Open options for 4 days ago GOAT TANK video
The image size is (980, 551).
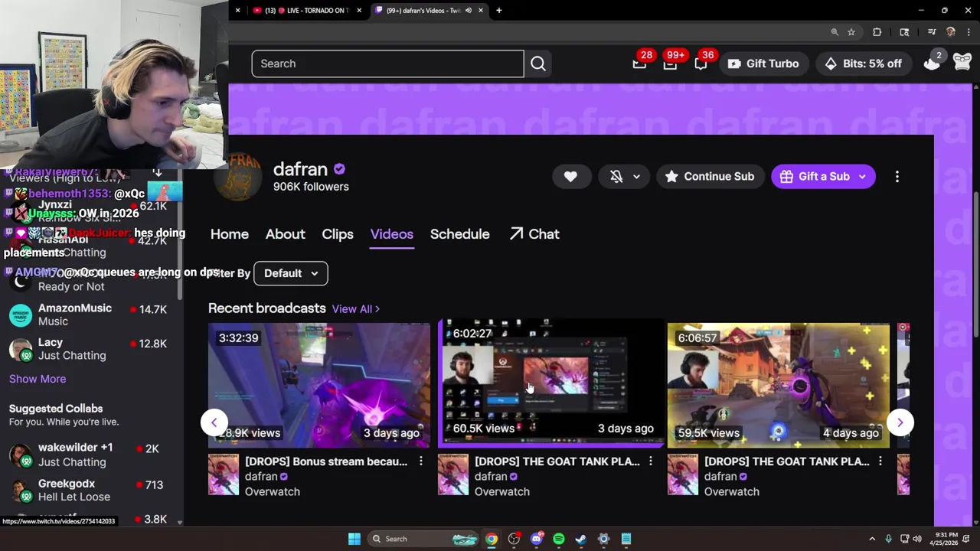880,461
